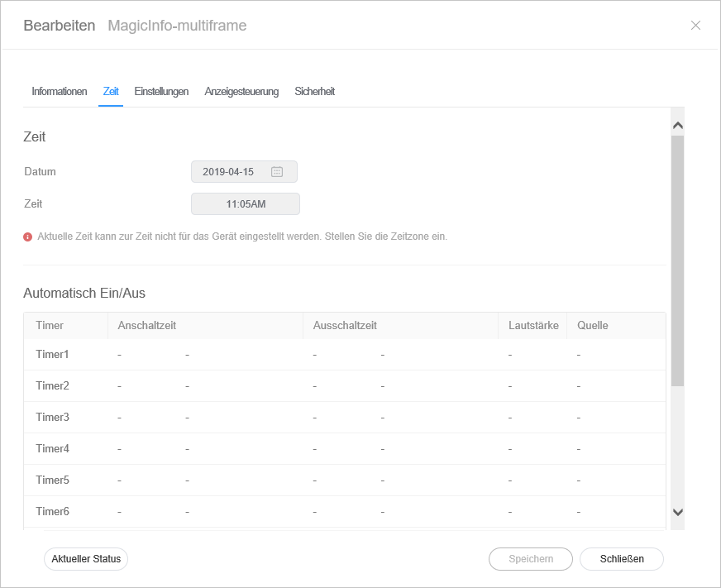
Task: Close the Bearbeiten dialog with X icon
Action: 695,26
